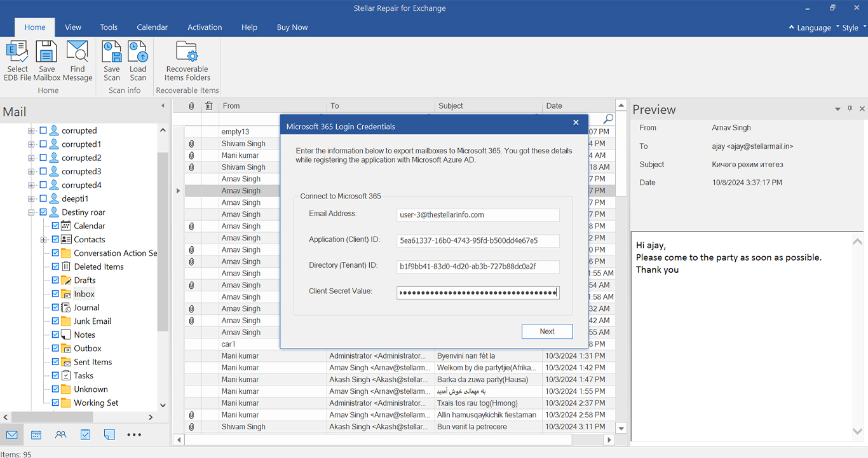The height and width of the screenshot is (458, 868).
Task: Open the Tools ribbon tab
Action: click(x=109, y=27)
